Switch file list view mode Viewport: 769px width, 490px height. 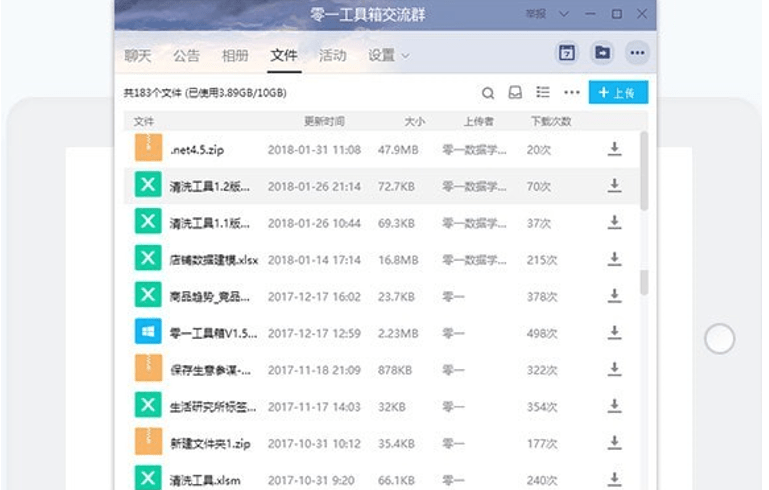[x=543, y=92]
